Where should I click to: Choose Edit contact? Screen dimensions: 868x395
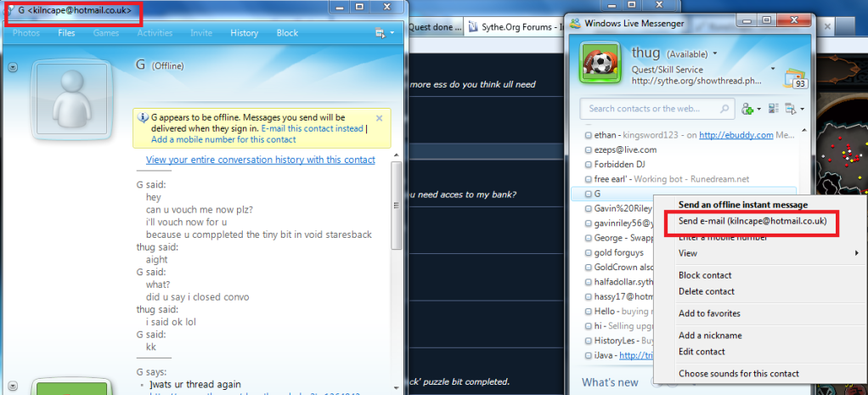click(702, 351)
